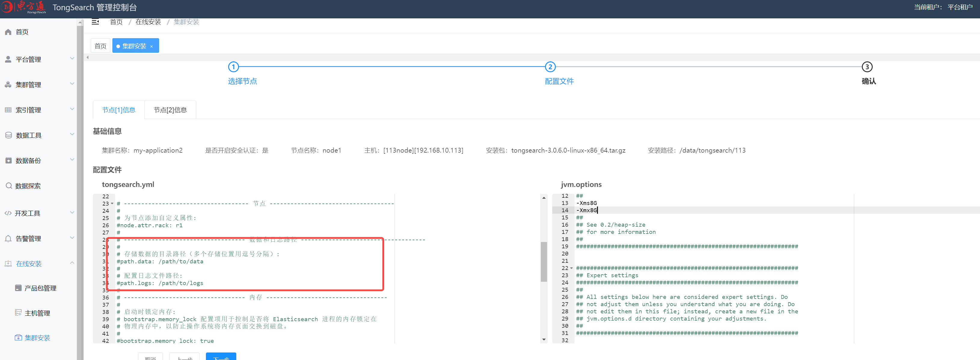
Task: Fold jvm.options line 22 arrow
Action: [571, 268]
